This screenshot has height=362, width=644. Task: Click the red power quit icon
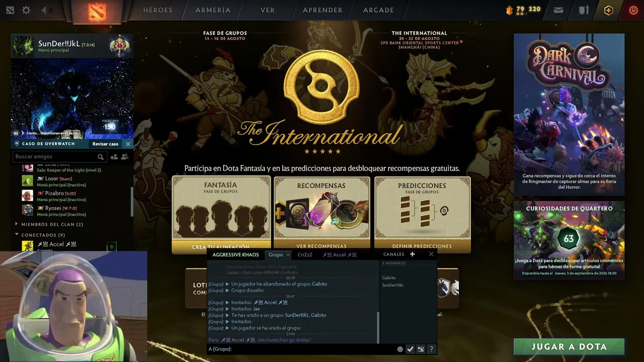633,10
